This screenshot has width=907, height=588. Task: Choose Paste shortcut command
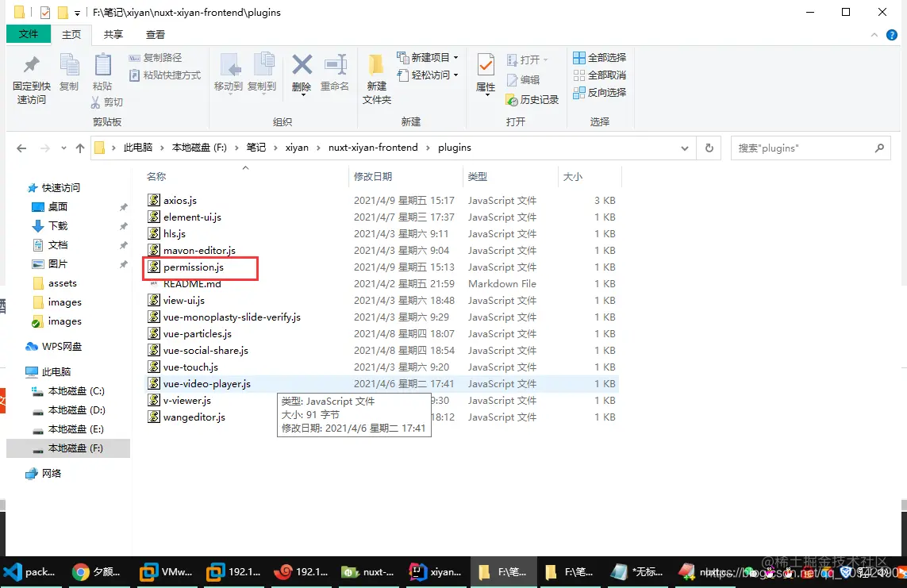[165, 75]
